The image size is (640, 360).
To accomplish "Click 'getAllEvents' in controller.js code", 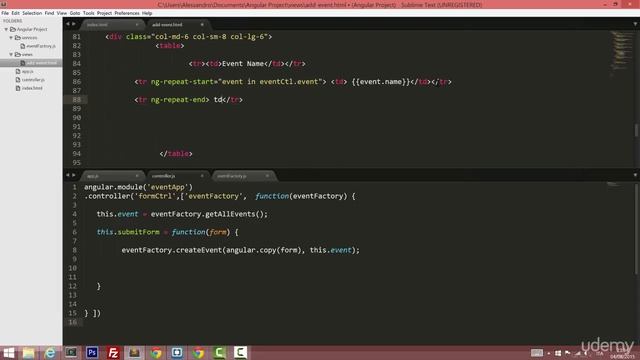I will pyautogui.click(x=231, y=214).
